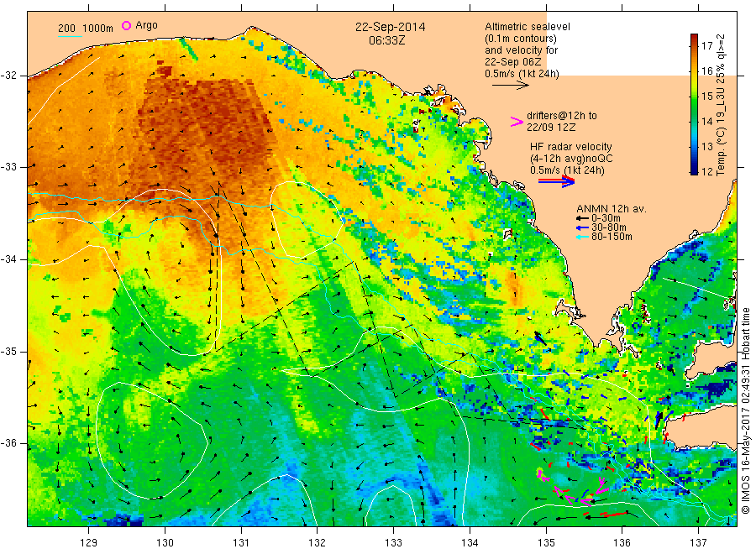This screenshot has height=554, width=756.
Task: Click the latitude axis label '-35'
Action: [8, 351]
